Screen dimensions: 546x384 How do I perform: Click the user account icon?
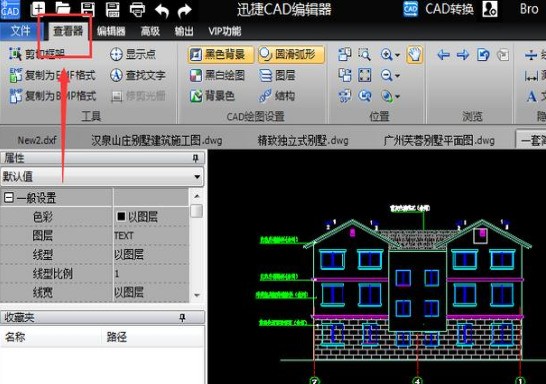490,9
